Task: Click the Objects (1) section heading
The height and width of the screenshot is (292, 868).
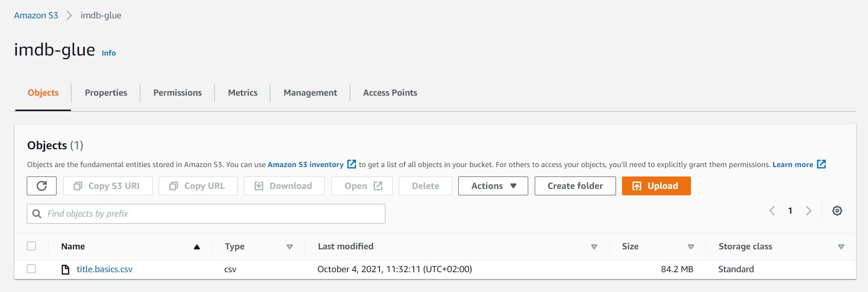Action: pyautogui.click(x=55, y=145)
